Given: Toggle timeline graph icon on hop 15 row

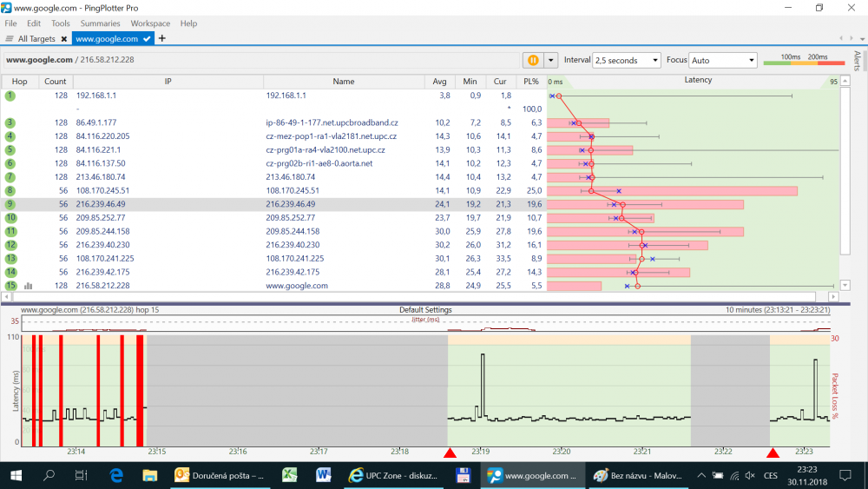Looking at the screenshot, I should (x=29, y=286).
